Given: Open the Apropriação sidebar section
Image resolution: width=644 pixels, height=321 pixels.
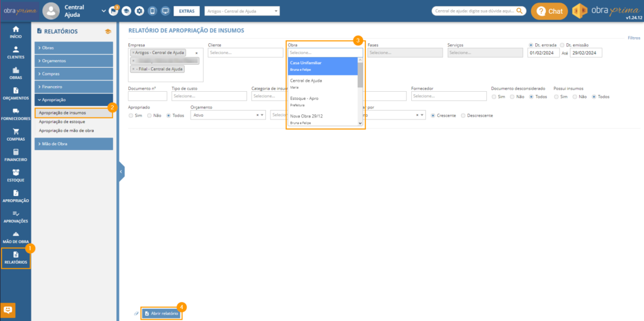Looking at the screenshot, I should 16,196.
